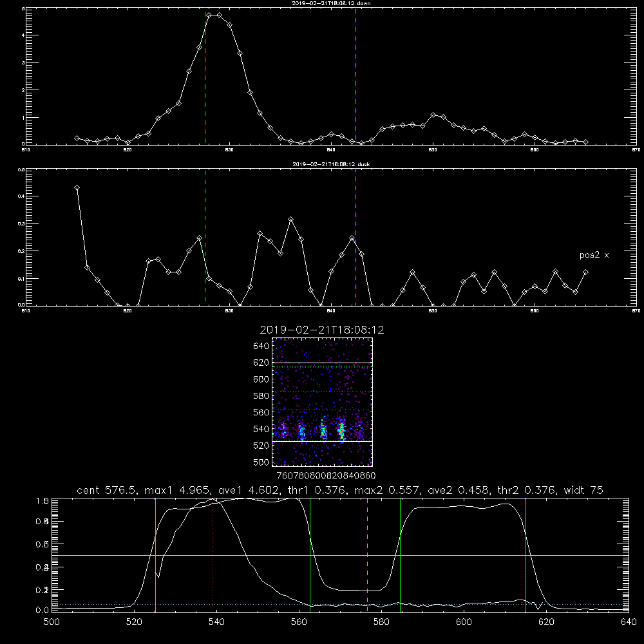Click the leftmost diamond data point of dusk plot
The image size is (644, 644).
77,187
